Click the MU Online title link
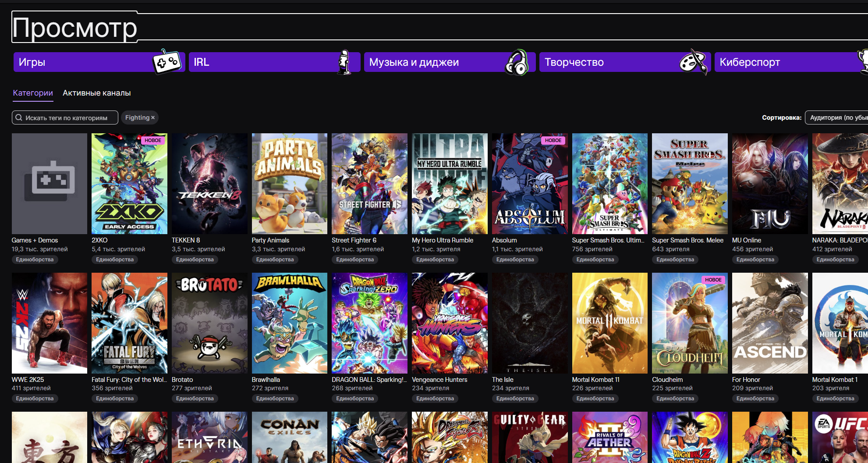The image size is (868, 463). 747,240
